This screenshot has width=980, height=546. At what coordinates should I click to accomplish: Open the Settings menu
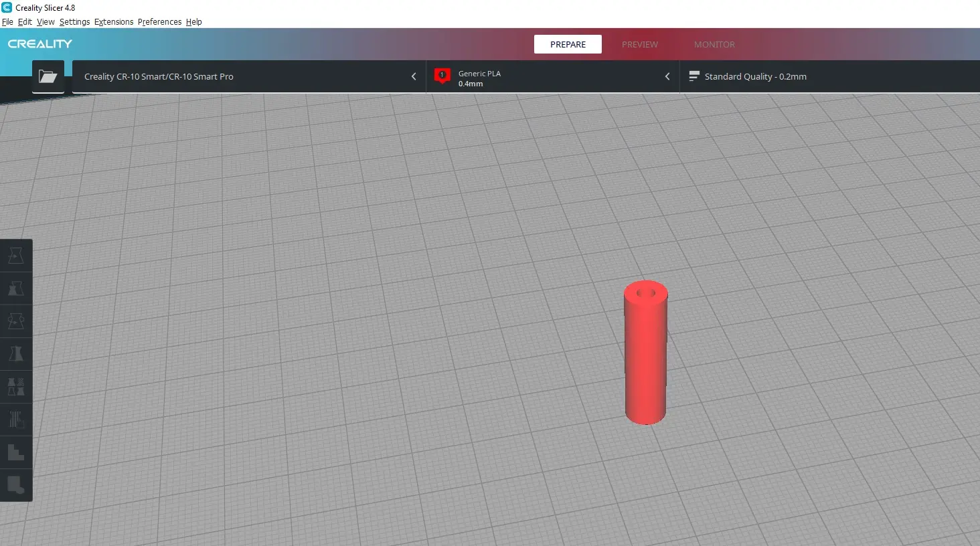click(x=74, y=21)
